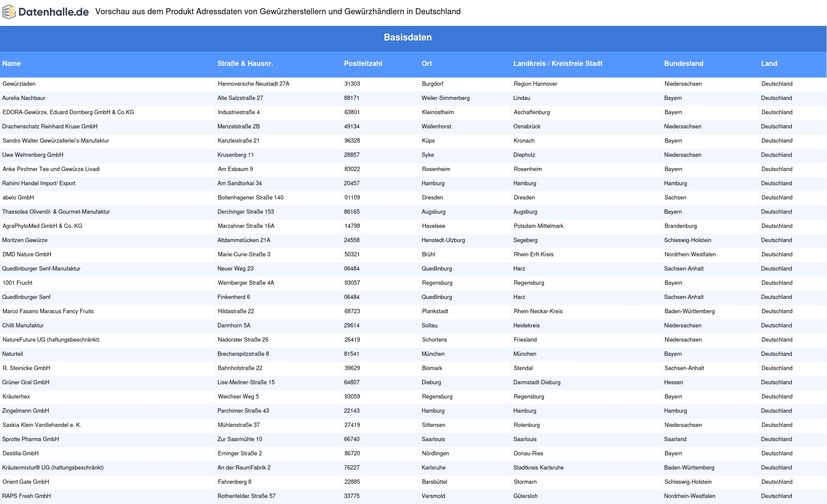
Task: Select district Stadtkreis Karlsruhe
Action: 538,468
